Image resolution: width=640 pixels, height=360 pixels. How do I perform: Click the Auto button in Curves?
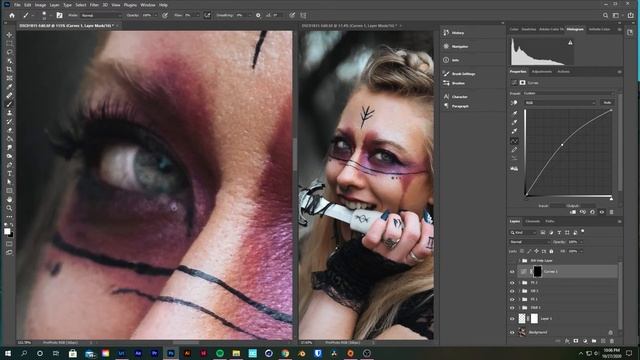pyautogui.click(x=607, y=103)
